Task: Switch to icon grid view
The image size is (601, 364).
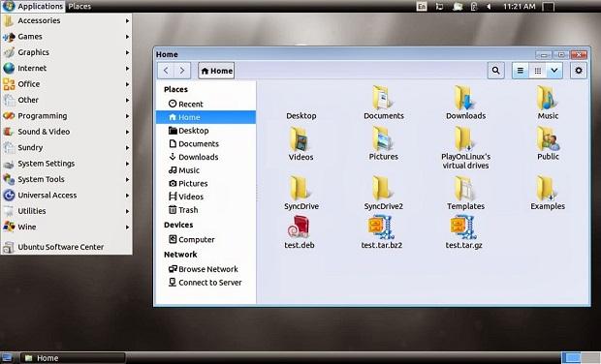Action: point(537,71)
